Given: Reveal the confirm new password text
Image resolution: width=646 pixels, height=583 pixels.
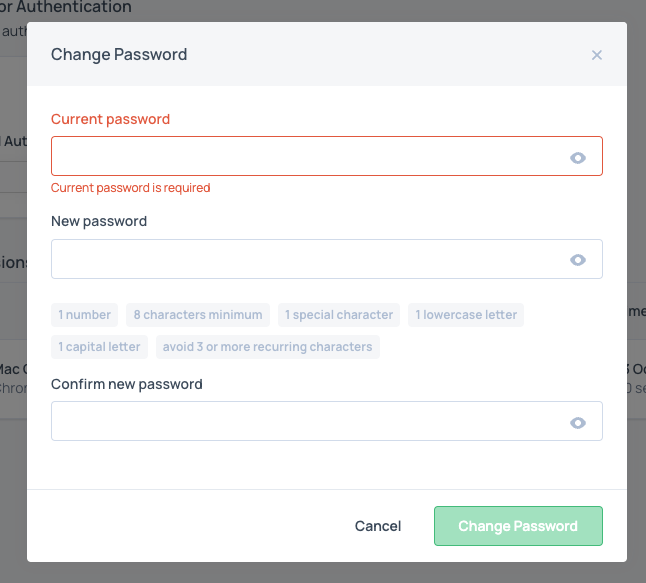Looking at the screenshot, I should click(x=577, y=423).
